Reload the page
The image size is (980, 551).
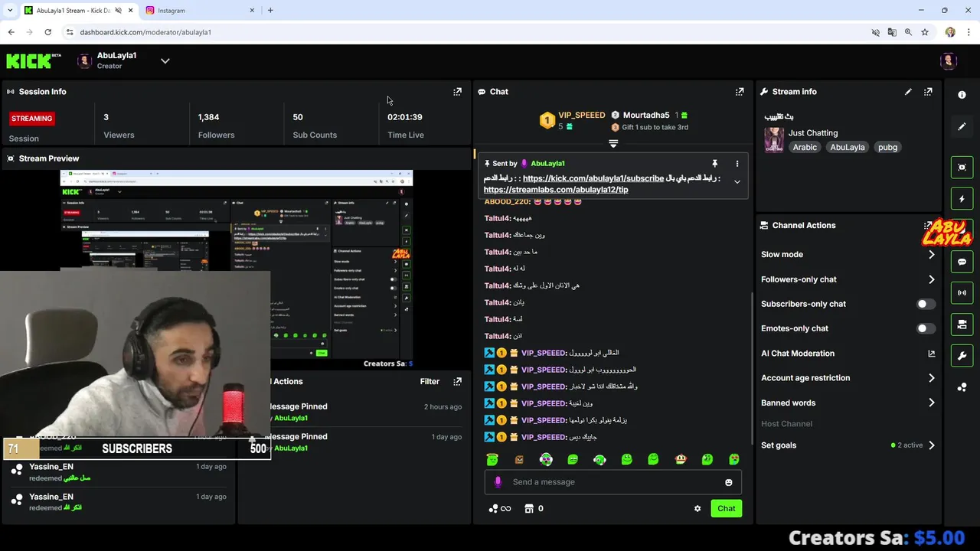tap(47, 32)
